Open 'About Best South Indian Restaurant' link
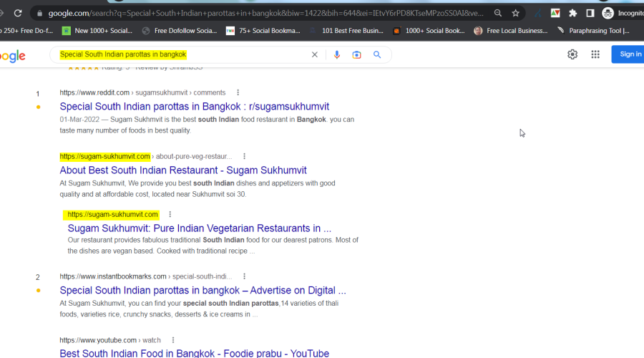 (183, 170)
